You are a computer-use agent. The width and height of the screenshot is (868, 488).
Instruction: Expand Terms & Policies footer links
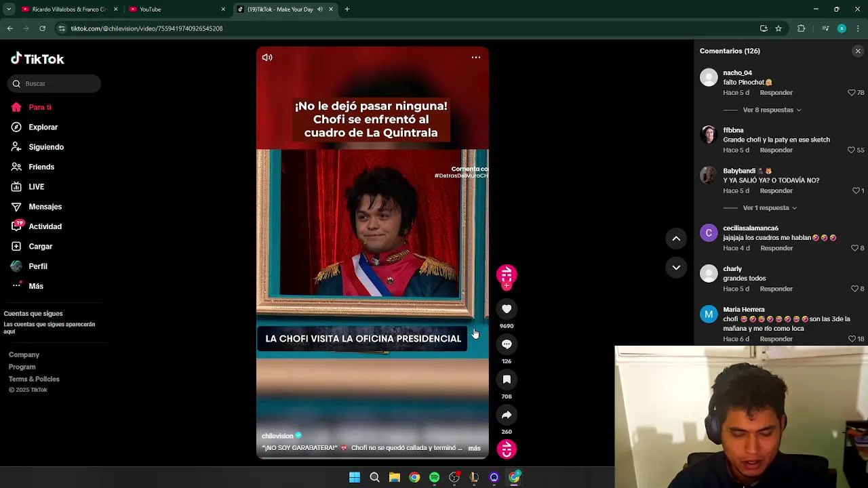34,380
